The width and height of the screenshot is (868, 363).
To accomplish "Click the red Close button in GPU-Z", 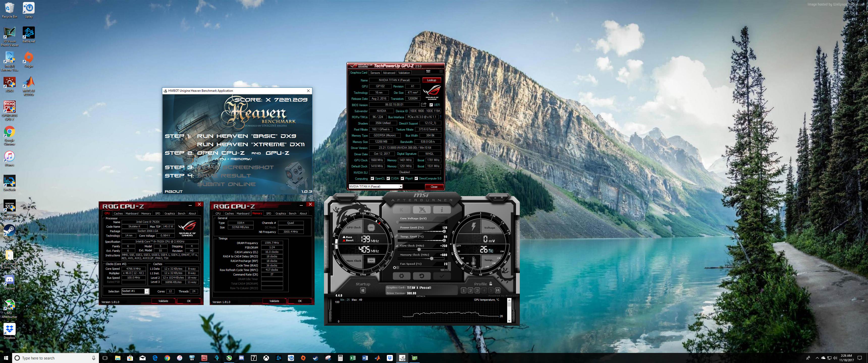I will tap(434, 187).
